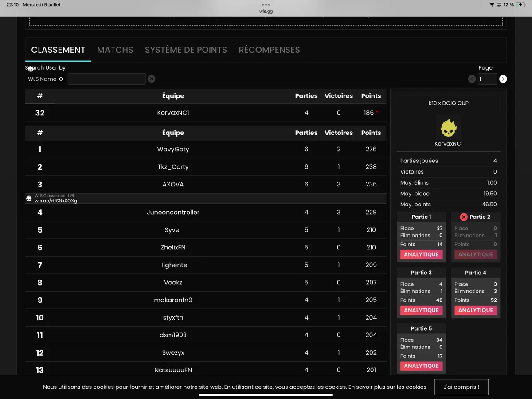This screenshot has width=532, height=399.
Task: Click the page number input field
Action: (x=487, y=79)
